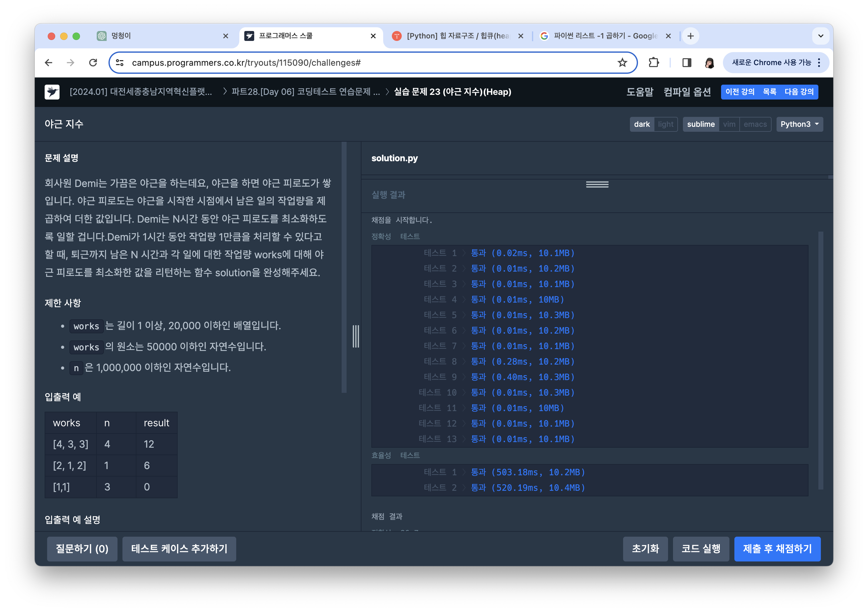868x612 pixels.
Task: Open the Chrome side panel icon
Action: coord(687,63)
